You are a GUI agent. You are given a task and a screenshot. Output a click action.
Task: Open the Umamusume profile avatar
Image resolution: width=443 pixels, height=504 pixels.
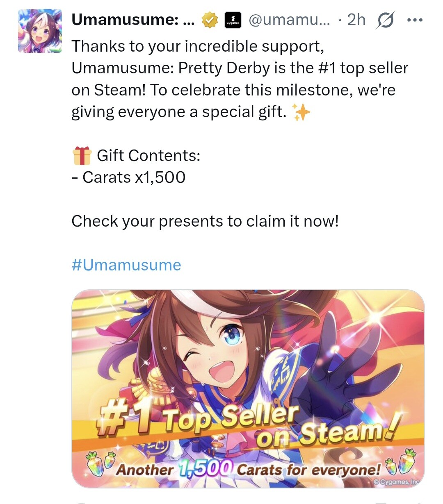pos(40,31)
